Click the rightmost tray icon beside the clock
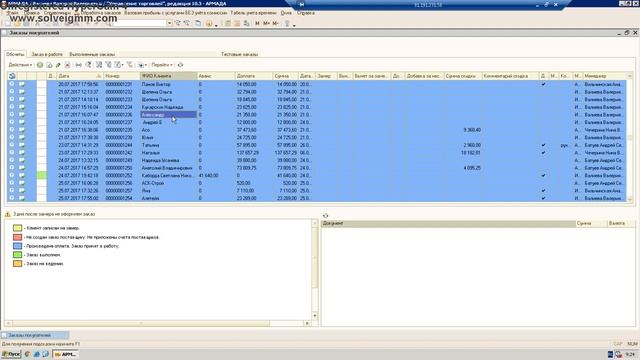 click(x=619, y=354)
